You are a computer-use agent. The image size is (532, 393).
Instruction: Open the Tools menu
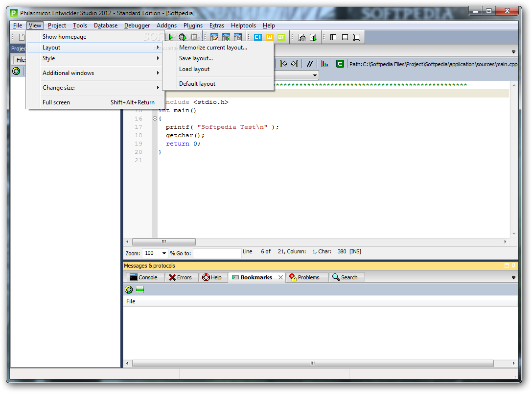click(80, 25)
